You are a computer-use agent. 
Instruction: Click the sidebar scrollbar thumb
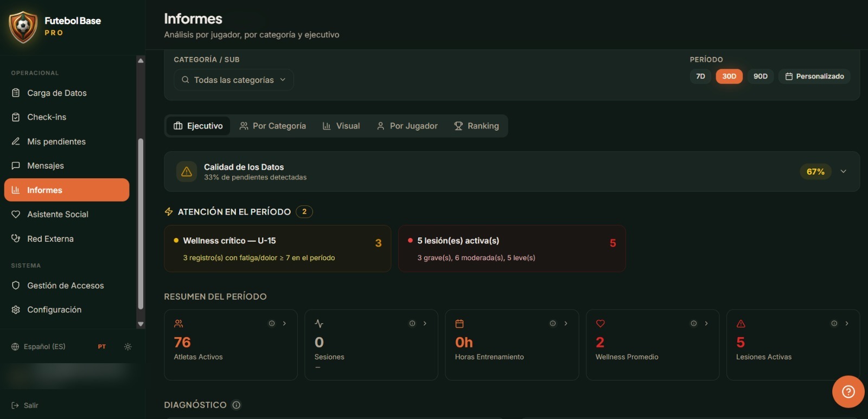click(x=141, y=224)
